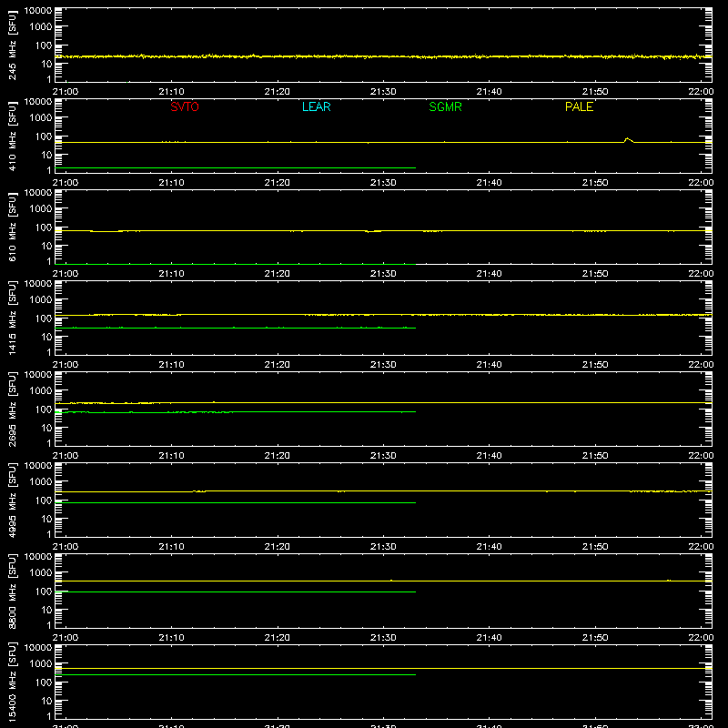728x728 pixels.
Task: Click the 100 y-axis label of 410 MHz panel
Action: (x=44, y=136)
